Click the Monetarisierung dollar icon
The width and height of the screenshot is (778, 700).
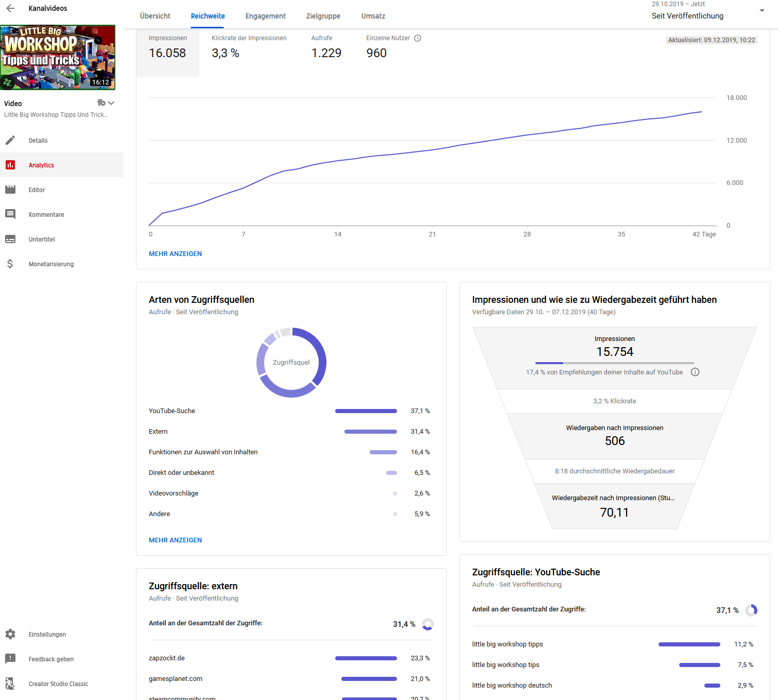click(10, 264)
